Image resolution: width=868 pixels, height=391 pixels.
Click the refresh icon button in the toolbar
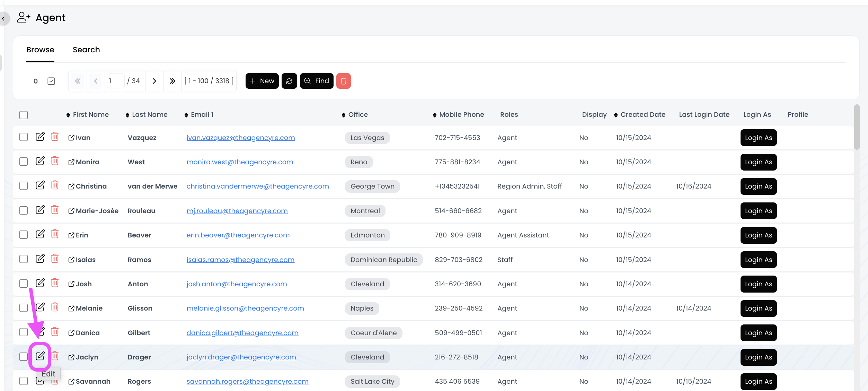pyautogui.click(x=289, y=81)
